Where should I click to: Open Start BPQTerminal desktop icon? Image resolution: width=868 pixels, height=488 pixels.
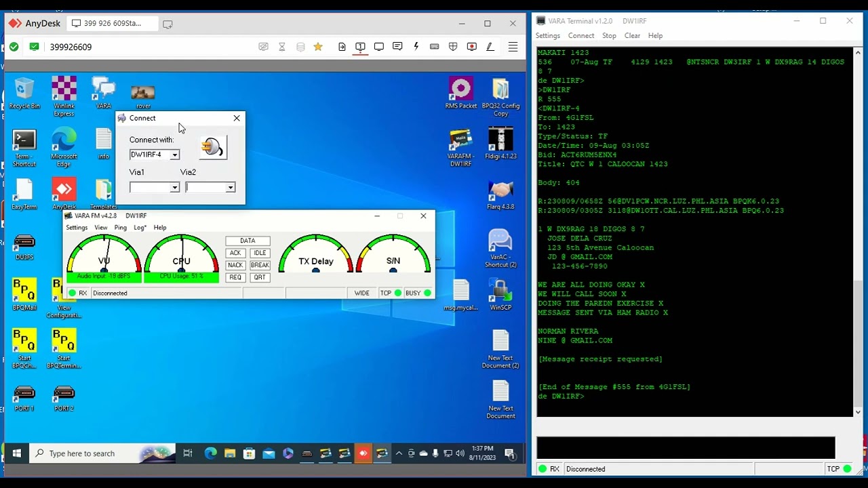tap(64, 349)
